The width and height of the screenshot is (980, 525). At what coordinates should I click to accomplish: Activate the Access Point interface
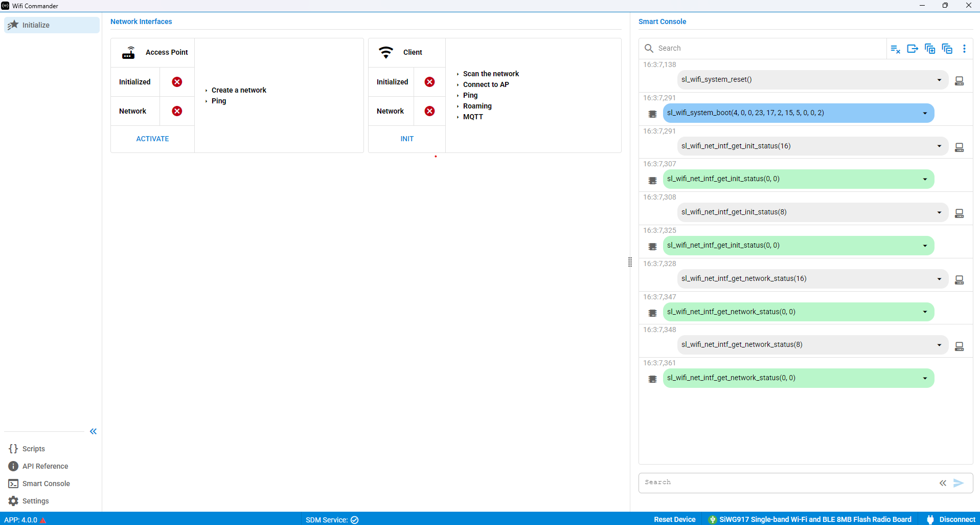tap(152, 139)
